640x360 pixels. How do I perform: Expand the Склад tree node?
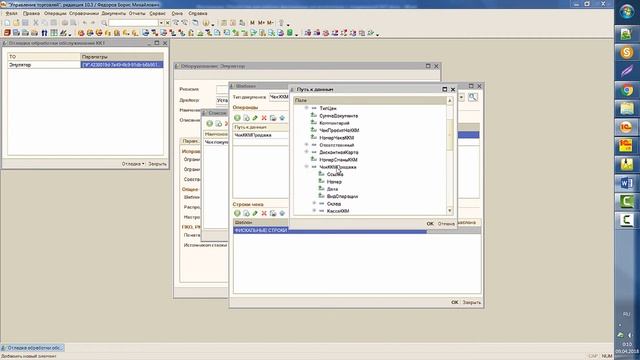[x=314, y=203]
